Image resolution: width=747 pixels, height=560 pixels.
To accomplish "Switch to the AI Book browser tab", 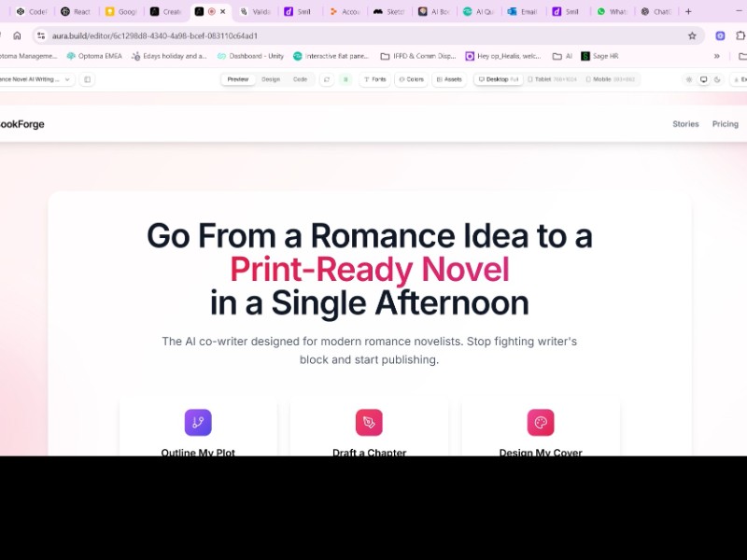I will point(433,11).
